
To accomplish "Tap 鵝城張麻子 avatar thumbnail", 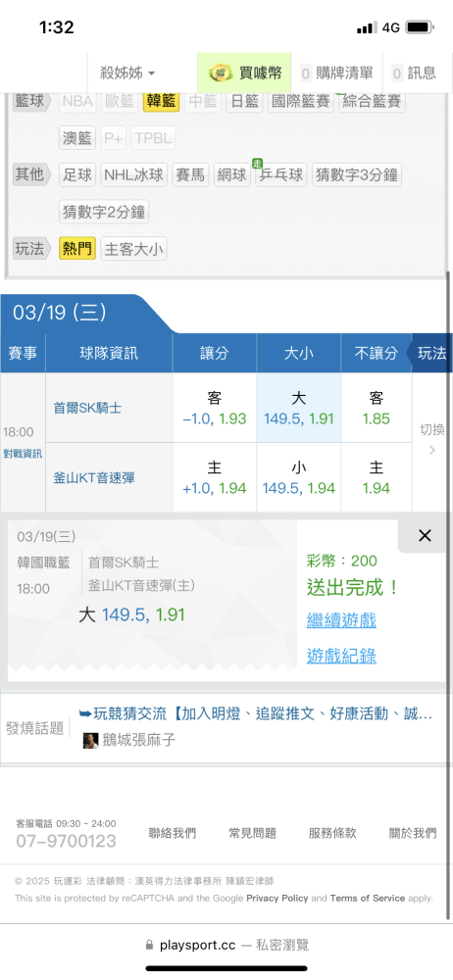I will (x=91, y=741).
